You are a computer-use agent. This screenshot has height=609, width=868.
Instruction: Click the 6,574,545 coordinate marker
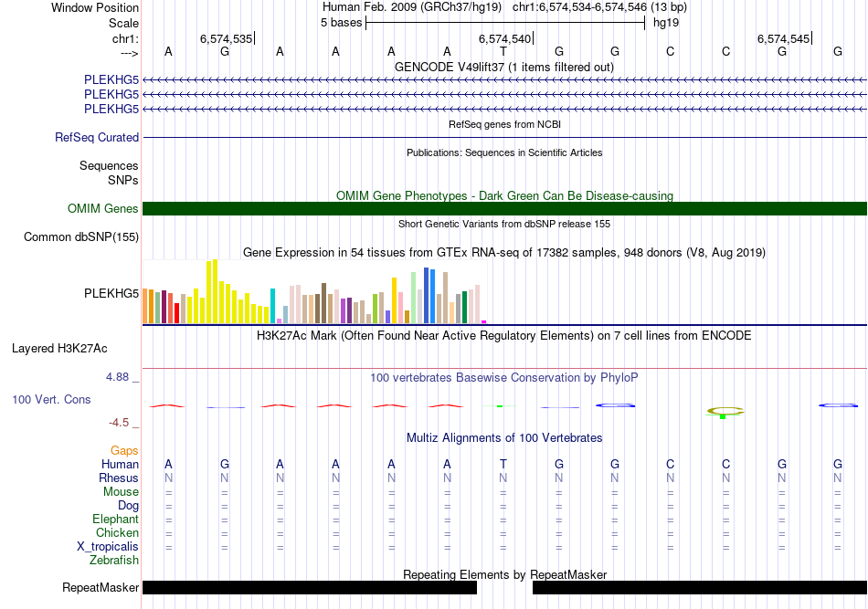pos(783,38)
